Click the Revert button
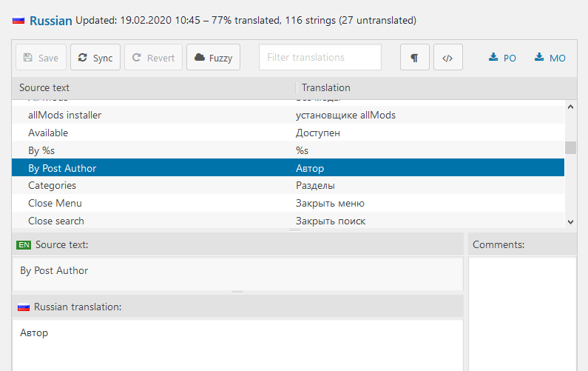The height and width of the screenshot is (371, 588). (x=153, y=58)
